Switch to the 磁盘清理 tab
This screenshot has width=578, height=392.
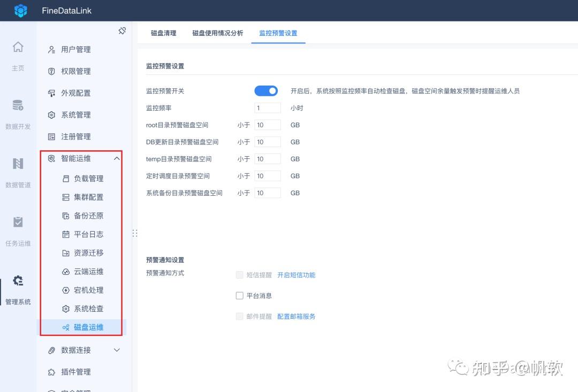pyautogui.click(x=163, y=32)
